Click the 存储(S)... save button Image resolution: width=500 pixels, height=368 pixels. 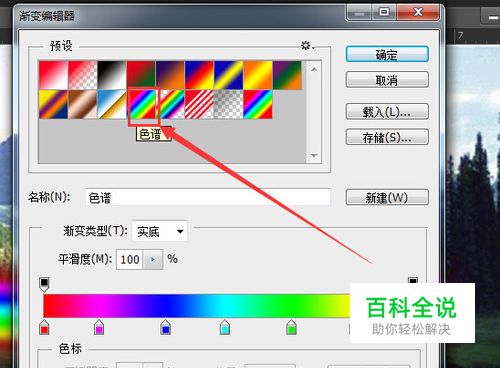[x=387, y=137]
